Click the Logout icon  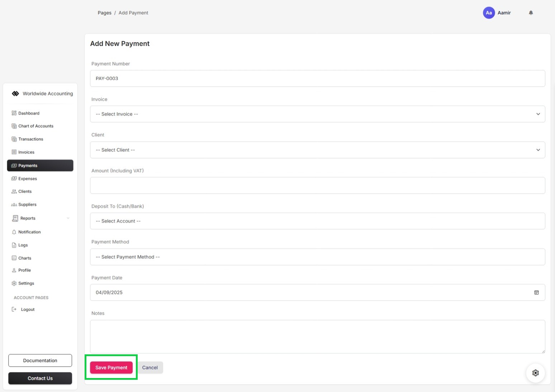14,309
